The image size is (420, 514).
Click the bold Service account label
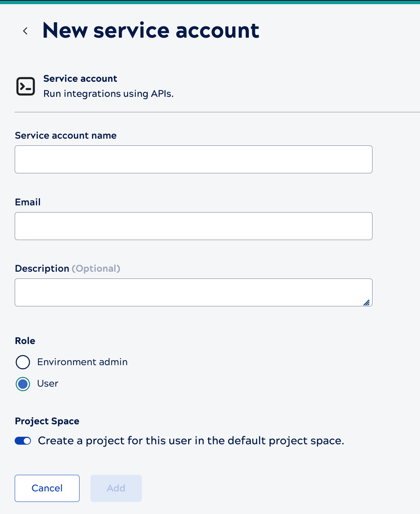pyautogui.click(x=80, y=78)
